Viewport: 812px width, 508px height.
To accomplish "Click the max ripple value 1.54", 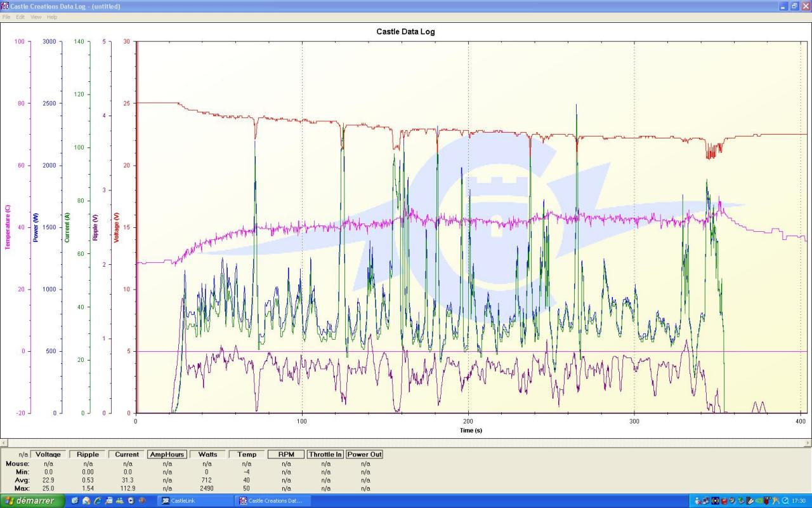I will [88, 488].
